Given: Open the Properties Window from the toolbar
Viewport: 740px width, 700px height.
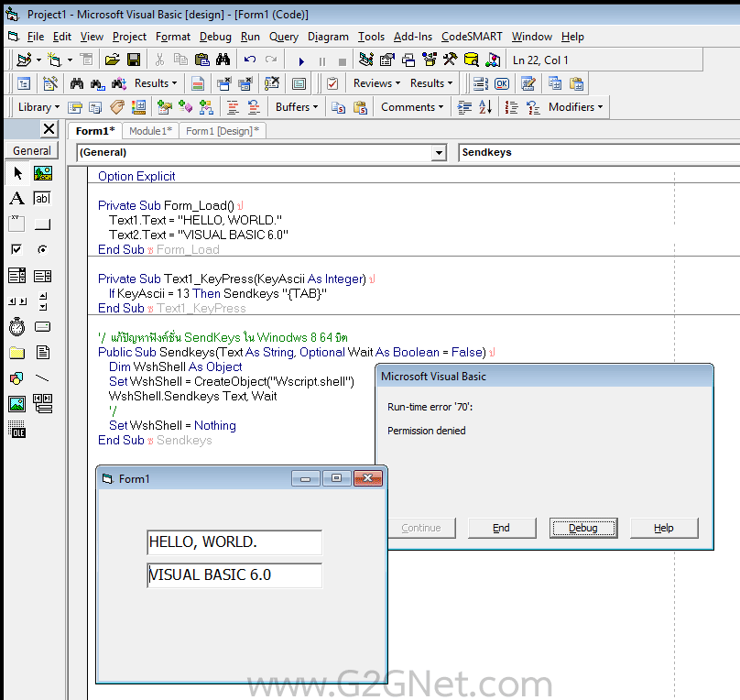Looking at the screenshot, I should point(387,60).
